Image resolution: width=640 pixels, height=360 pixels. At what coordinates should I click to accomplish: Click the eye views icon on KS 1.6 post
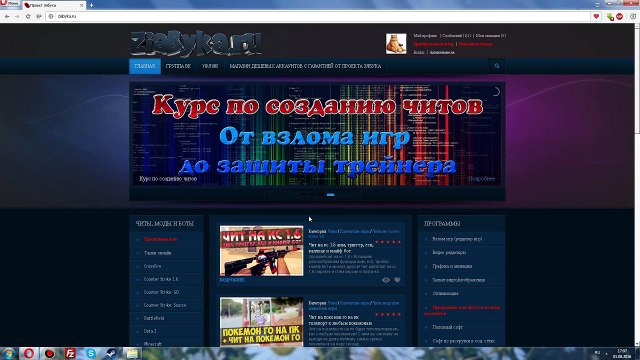coord(386,280)
